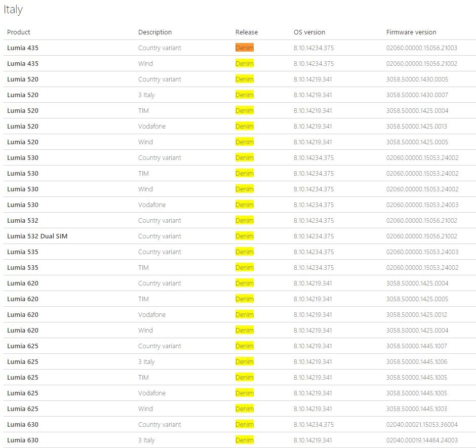
Task: Open Denim link for Lumia 520 Vodafone
Action: 245,126
